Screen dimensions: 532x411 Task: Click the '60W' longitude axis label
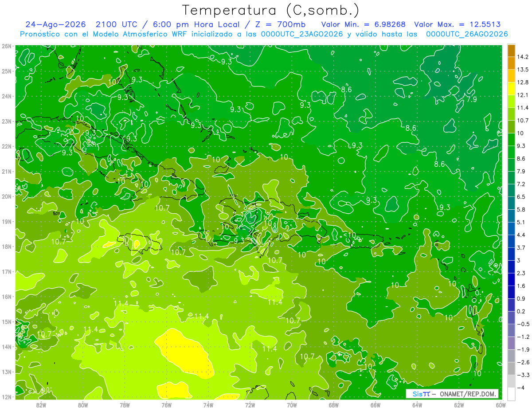501,405
